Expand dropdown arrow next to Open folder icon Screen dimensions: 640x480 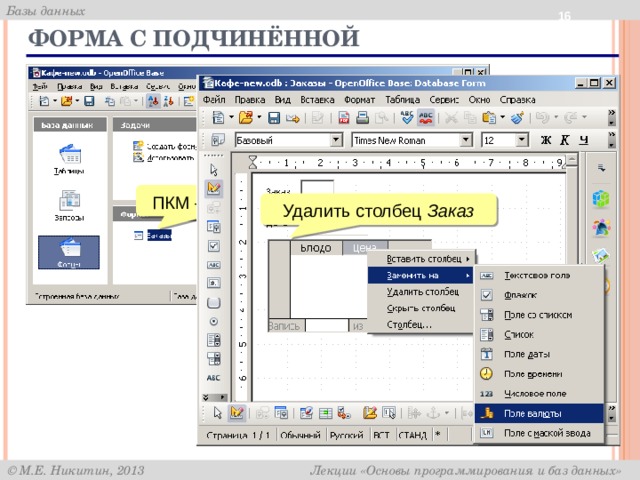(x=259, y=118)
